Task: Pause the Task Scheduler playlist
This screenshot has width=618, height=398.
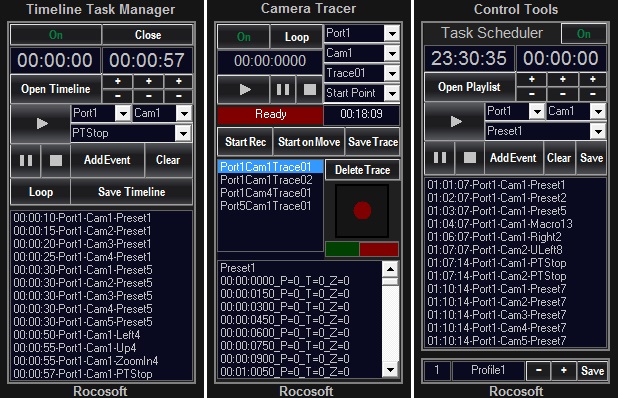Action: [440, 158]
